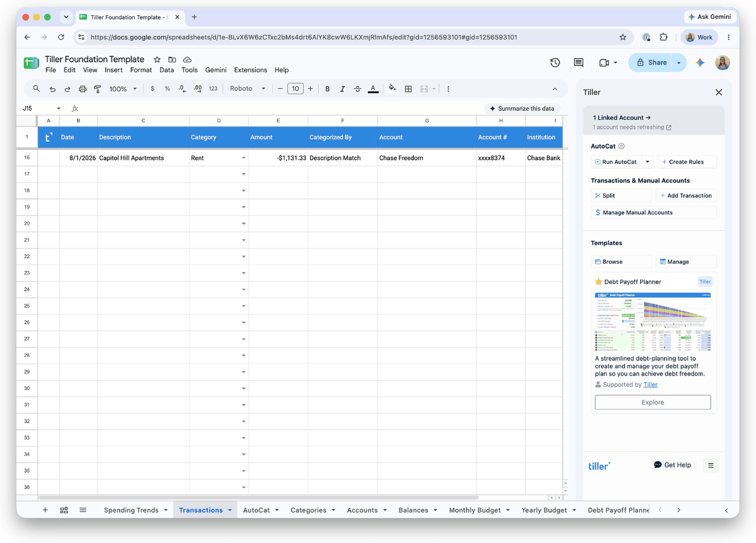Expand the Name Box dropdown arrow
Viewport: 756px width, 543px height.
point(59,108)
